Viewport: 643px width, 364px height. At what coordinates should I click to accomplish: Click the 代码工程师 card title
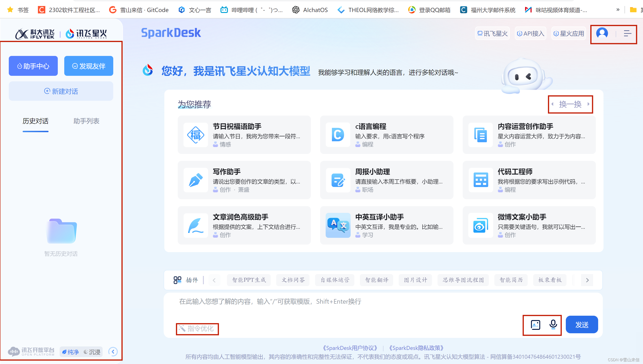[x=515, y=172]
